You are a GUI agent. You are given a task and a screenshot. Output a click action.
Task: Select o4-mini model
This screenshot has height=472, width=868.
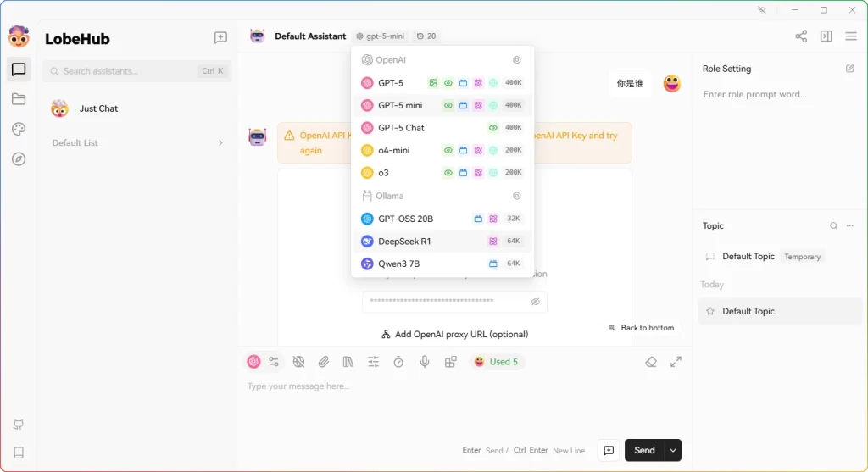click(x=442, y=151)
